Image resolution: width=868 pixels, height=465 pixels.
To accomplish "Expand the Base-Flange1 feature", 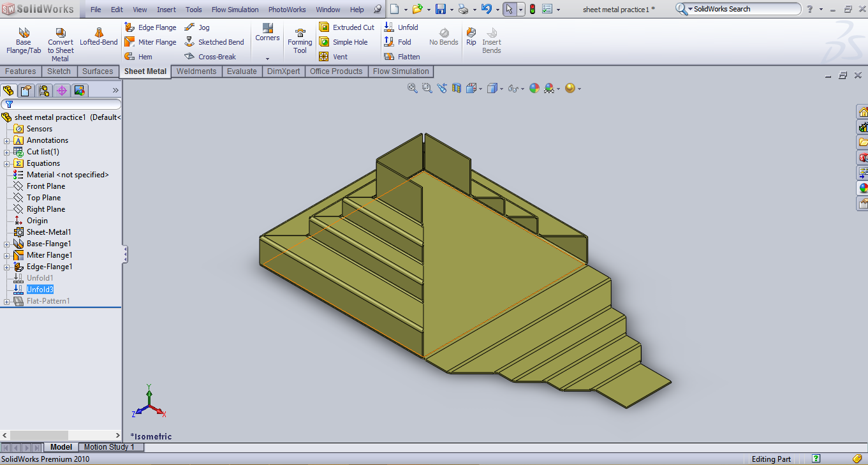I will 6,243.
